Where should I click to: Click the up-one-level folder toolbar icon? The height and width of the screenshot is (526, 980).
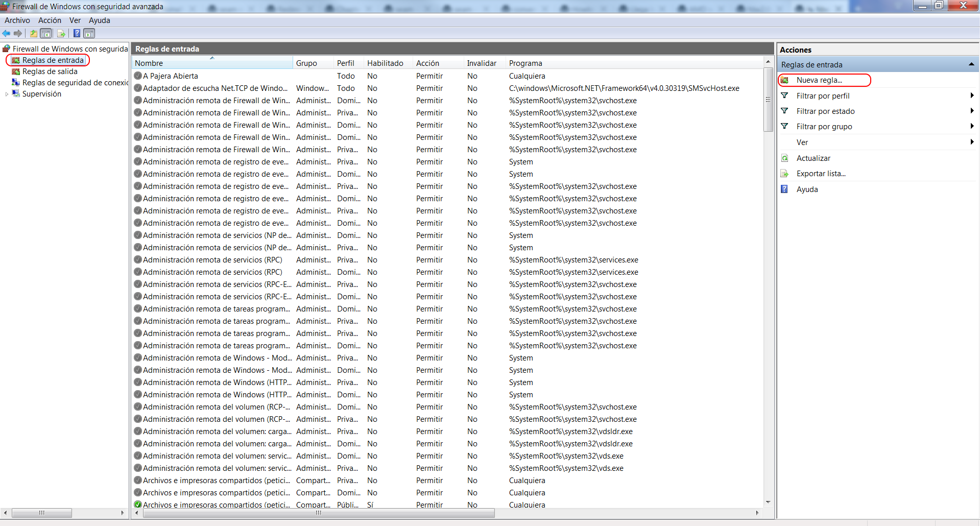[33, 34]
